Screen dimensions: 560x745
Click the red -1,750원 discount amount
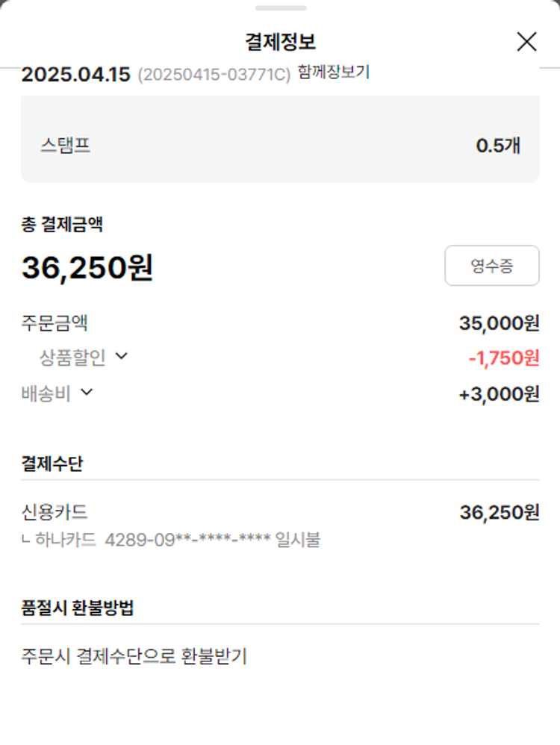[x=503, y=358]
